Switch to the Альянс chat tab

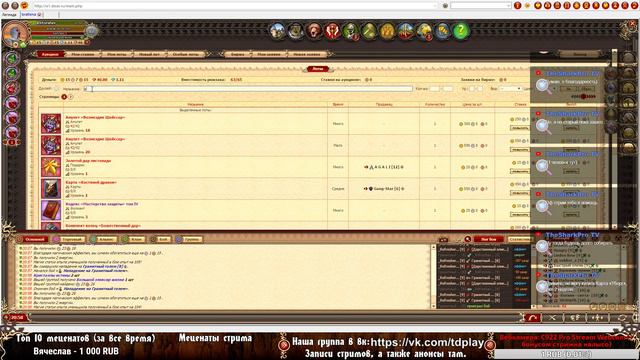[x=104, y=239]
